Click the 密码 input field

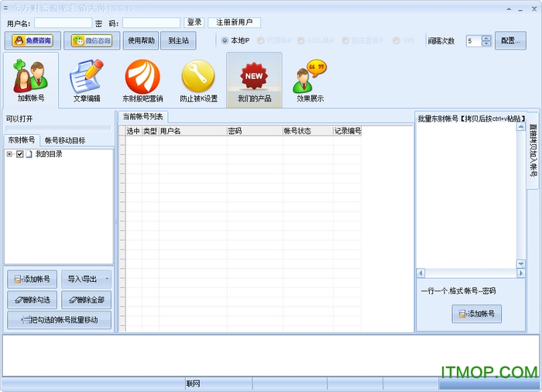pyautogui.click(x=151, y=23)
